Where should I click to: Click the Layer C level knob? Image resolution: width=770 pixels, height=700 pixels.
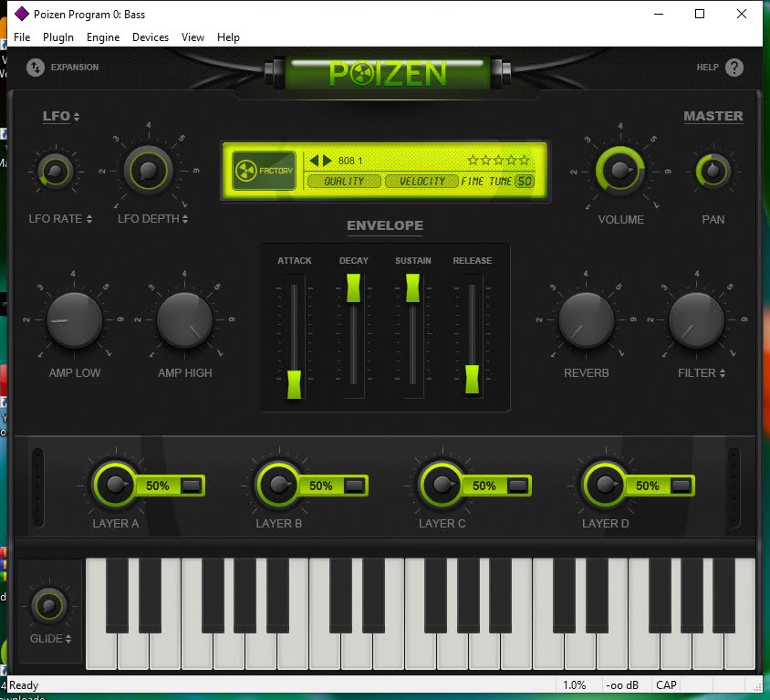[x=442, y=485]
